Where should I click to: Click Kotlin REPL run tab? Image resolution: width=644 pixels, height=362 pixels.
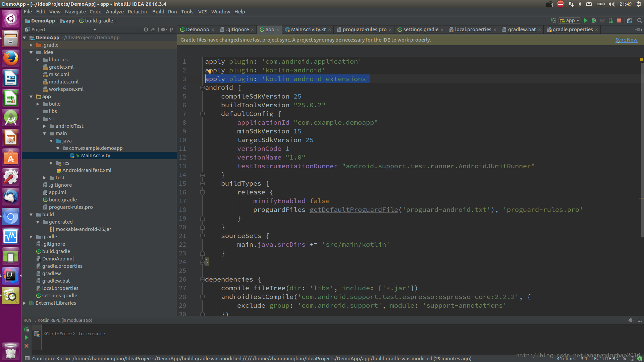(x=64, y=320)
